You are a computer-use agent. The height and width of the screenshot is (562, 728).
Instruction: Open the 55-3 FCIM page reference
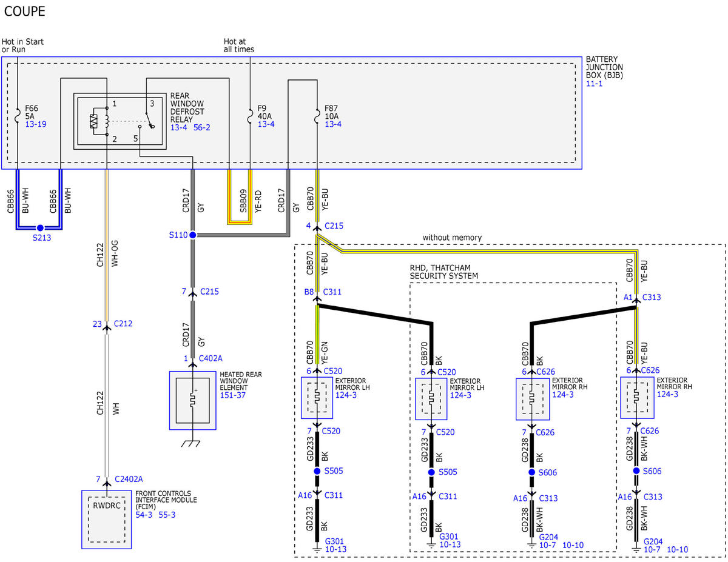167,515
